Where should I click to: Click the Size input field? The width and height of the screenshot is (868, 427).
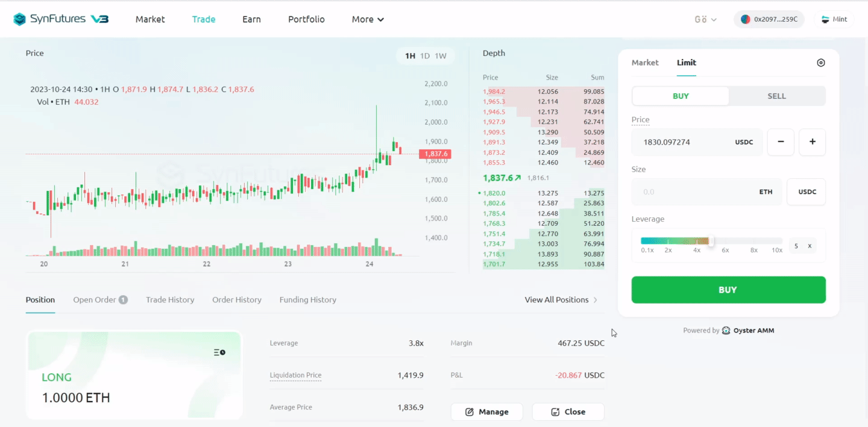coord(707,192)
